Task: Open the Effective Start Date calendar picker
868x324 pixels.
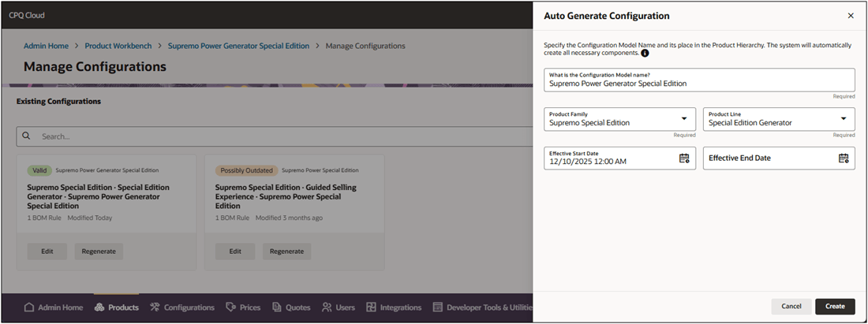Action: [684, 158]
